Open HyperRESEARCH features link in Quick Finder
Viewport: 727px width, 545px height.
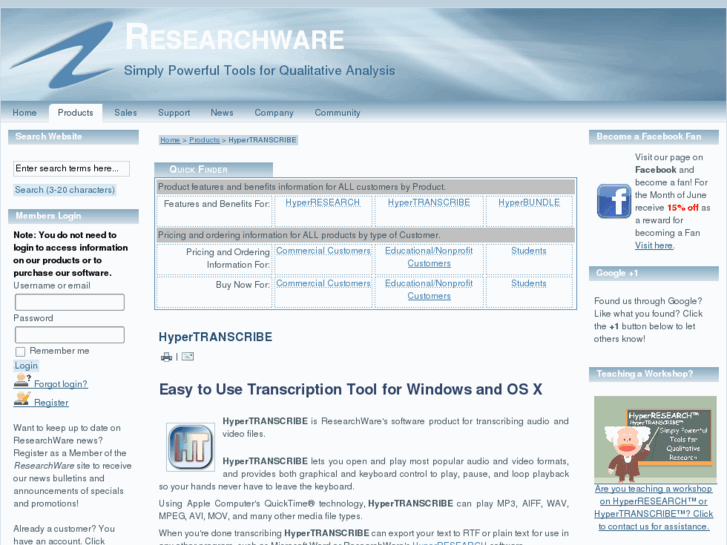[x=323, y=203]
